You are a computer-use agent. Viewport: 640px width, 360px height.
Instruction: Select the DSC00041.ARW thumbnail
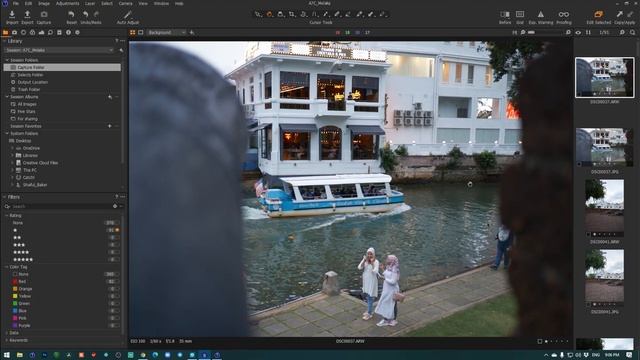[x=604, y=206]
